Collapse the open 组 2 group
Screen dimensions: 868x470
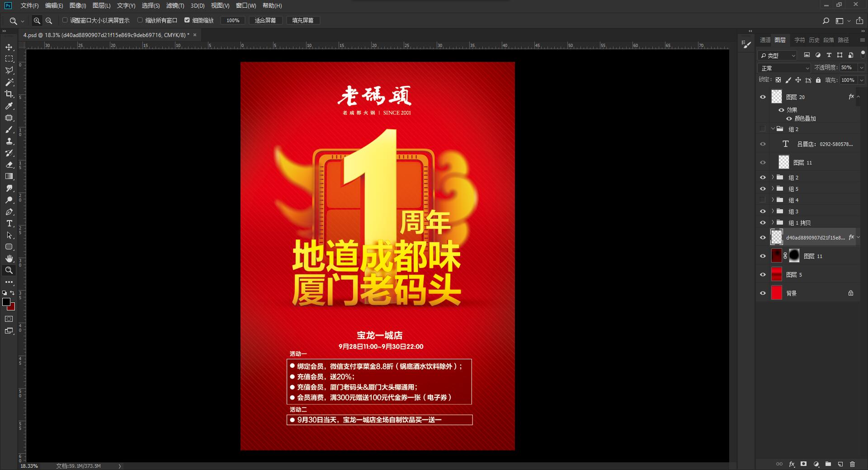click(773, 129)
